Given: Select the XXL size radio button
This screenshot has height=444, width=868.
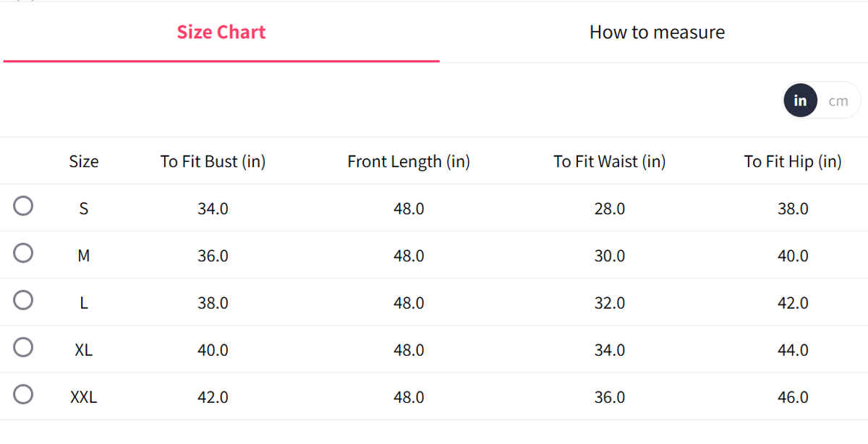Looking at the screenshot, I should pyautogui.click(x=23, y=394).
